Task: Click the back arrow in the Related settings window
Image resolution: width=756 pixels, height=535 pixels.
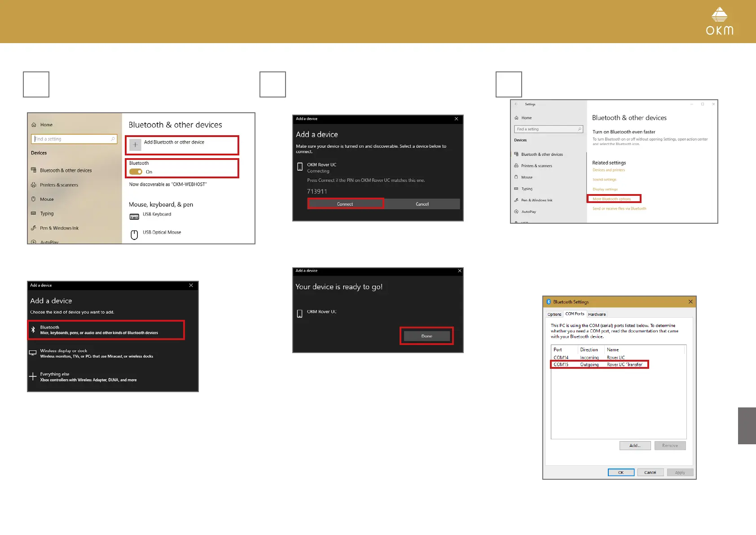Action: coord(516,104)
